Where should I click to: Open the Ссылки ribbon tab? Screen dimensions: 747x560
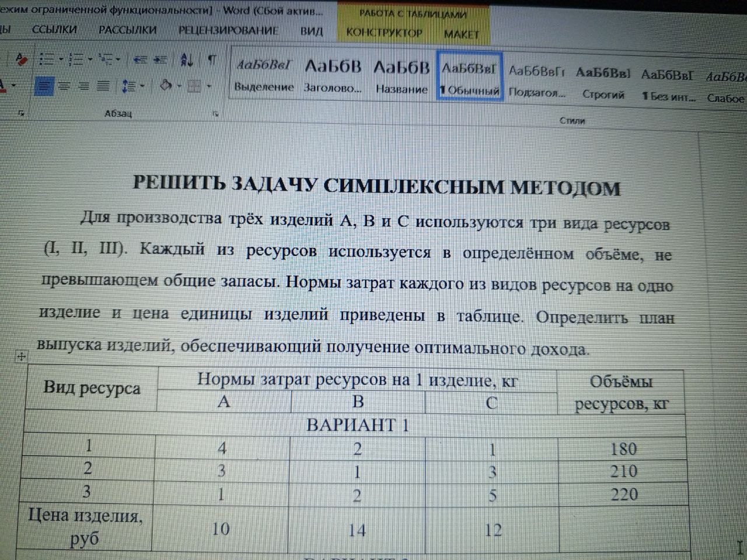point(54,30)
